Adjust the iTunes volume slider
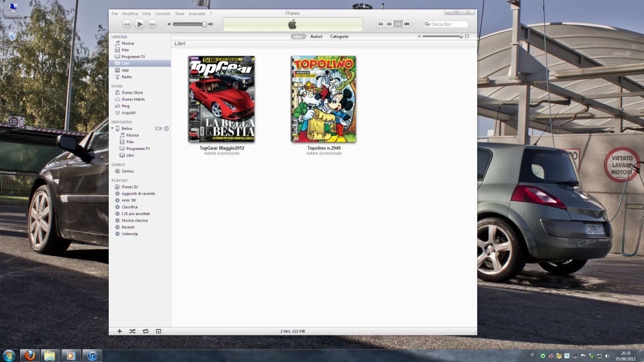644x362 pixels. point(189,24)
